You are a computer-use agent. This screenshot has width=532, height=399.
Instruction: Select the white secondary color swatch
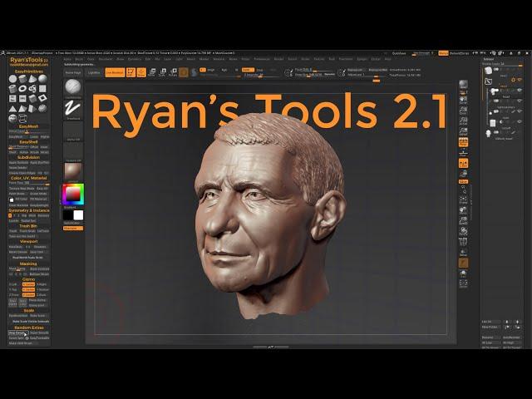pos(78,215)
